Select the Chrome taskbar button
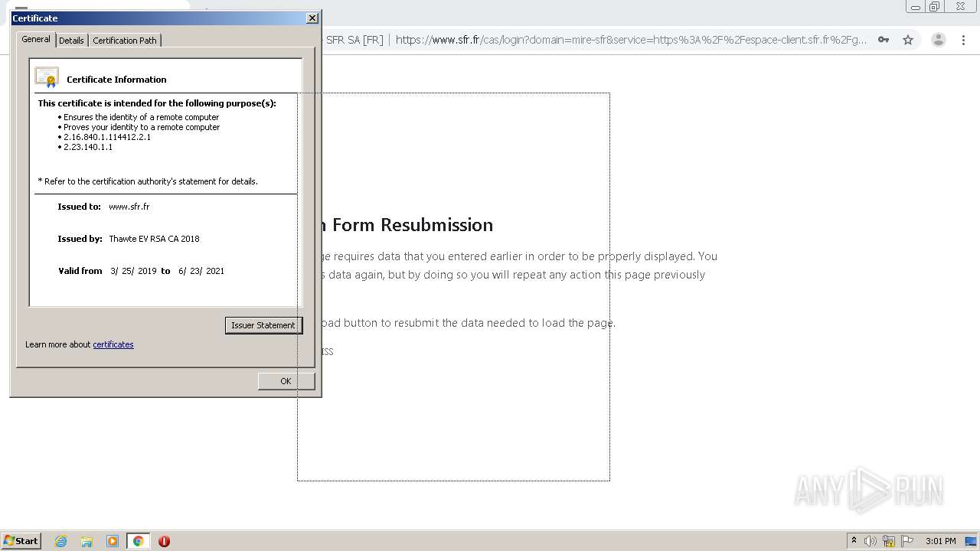This screenshot has width=980, height=551. pyautogui.click(x=138, y=541)
